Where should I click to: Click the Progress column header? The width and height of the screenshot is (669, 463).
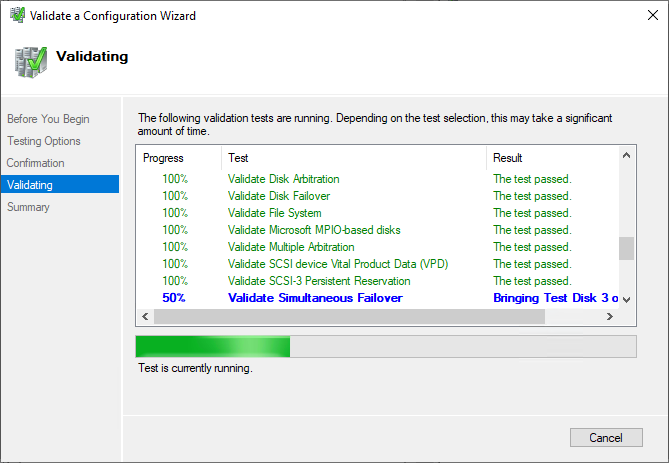pyautogui.click(x=163, y=158)
